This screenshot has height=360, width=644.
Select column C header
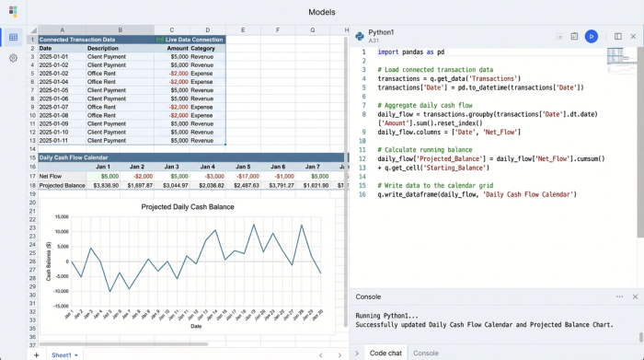[x=172, y=30]
